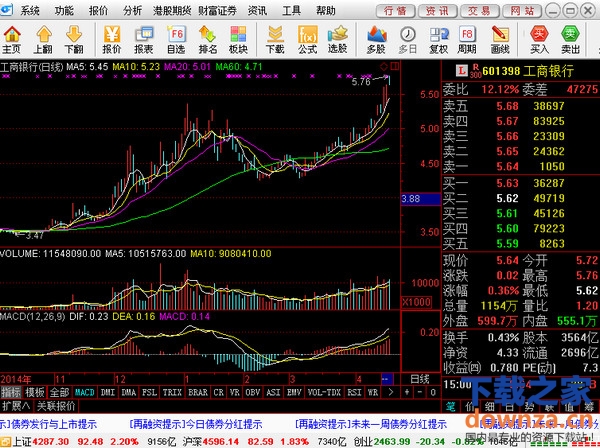Open the 分析 menu

[132, 11]
